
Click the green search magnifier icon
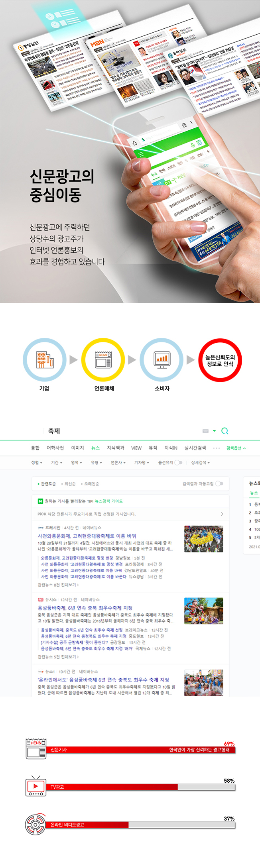click(x=225, y=431)
